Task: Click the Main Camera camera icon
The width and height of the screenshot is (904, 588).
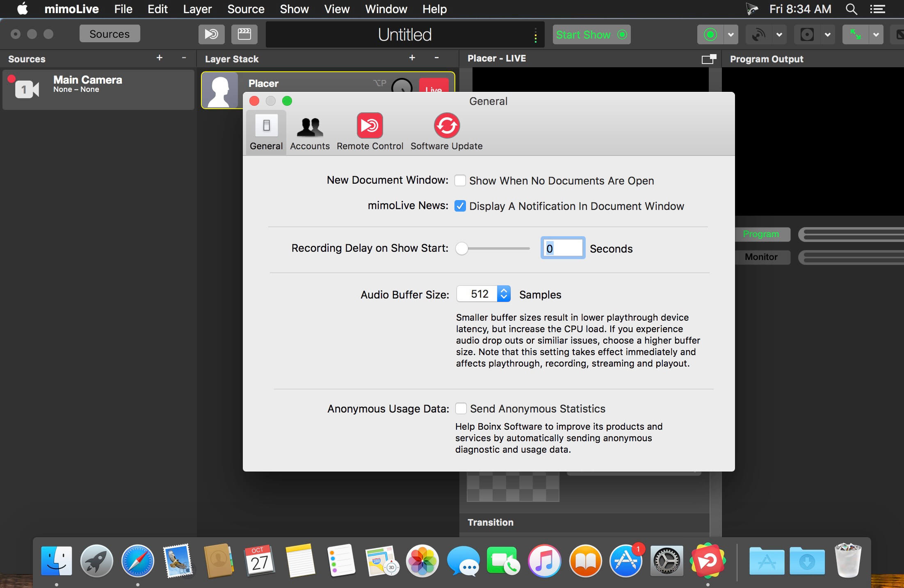Action: 27,89
